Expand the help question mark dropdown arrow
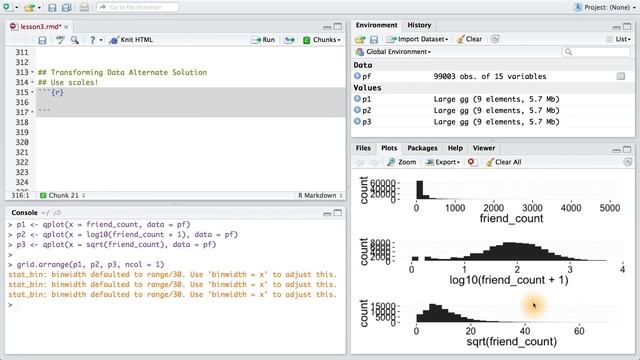 click(101, 40)
